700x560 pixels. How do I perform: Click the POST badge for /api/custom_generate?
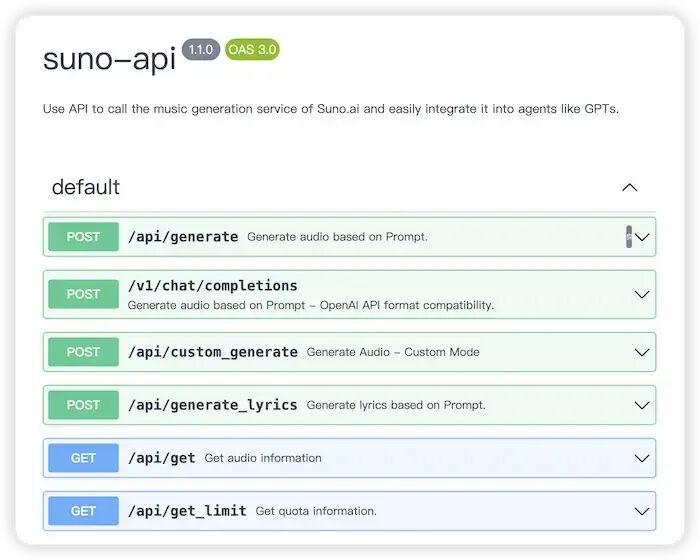(83, 352)
